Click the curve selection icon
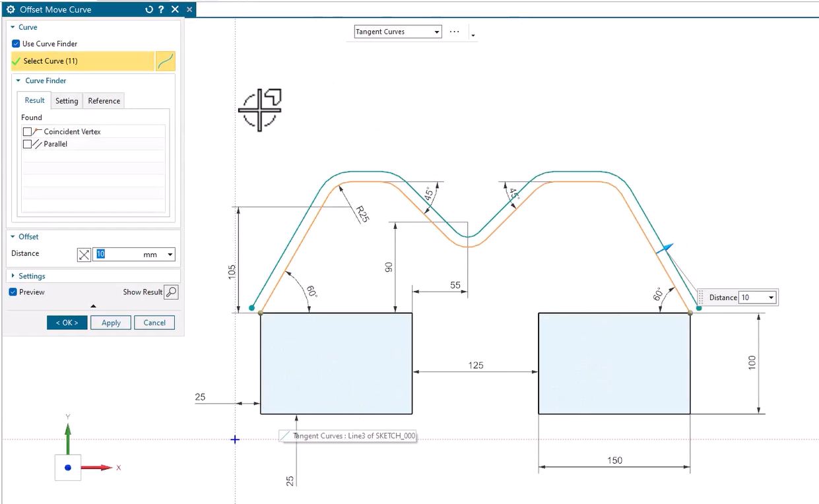819x504 pixels. (165, 61)
